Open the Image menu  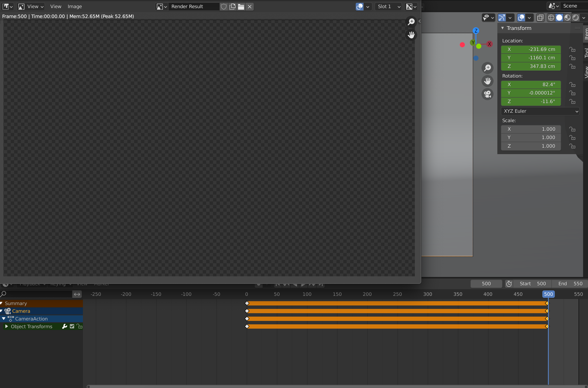pos(75,6)
